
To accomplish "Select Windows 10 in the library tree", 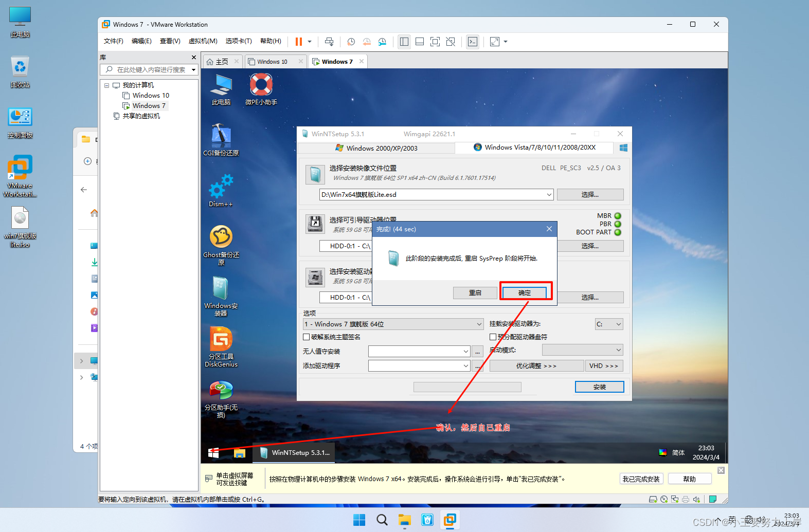I will pos(151,96).
